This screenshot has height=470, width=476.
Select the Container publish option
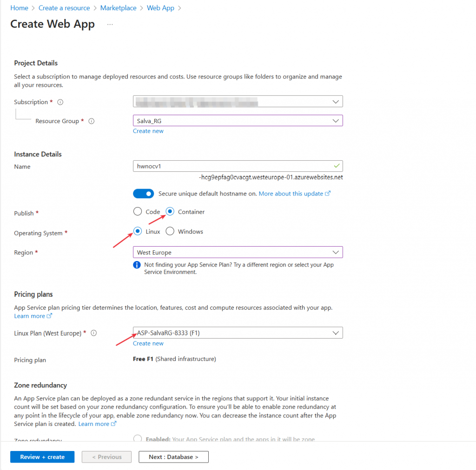[170, 212]
